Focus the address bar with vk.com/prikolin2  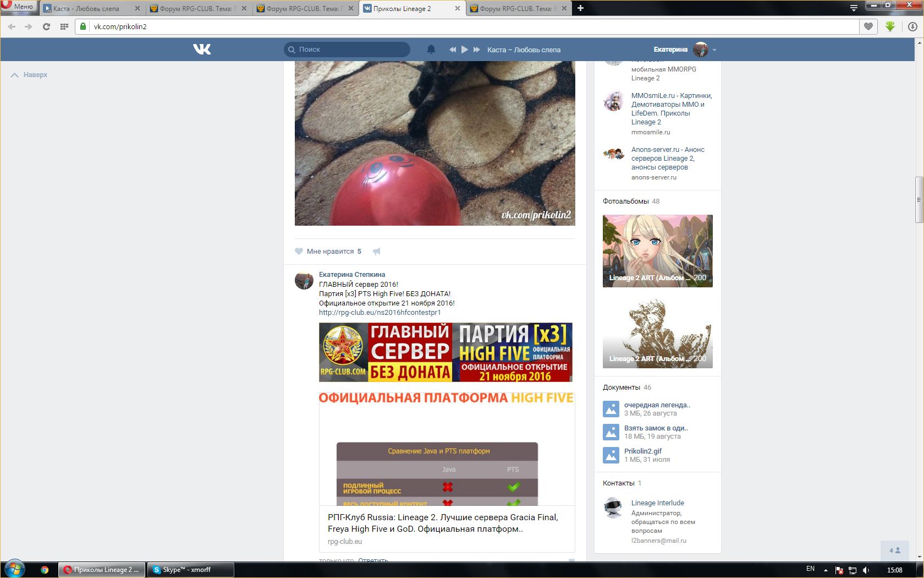[x=468, y=26]
